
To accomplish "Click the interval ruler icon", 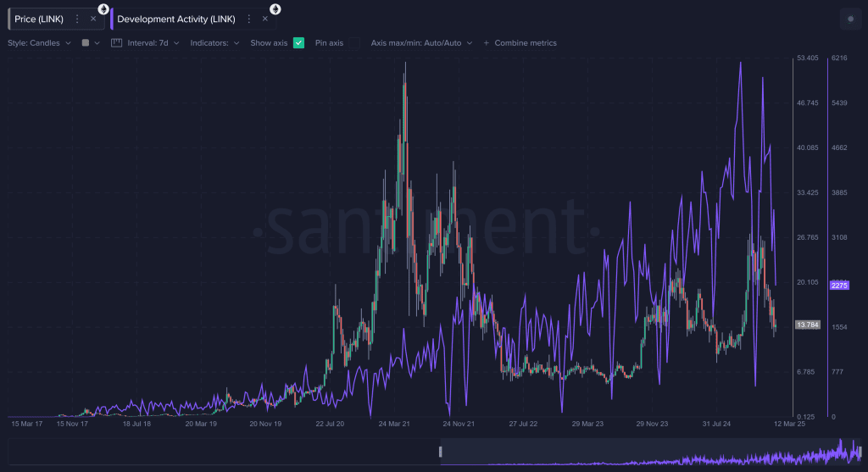I will click(117, 42).
